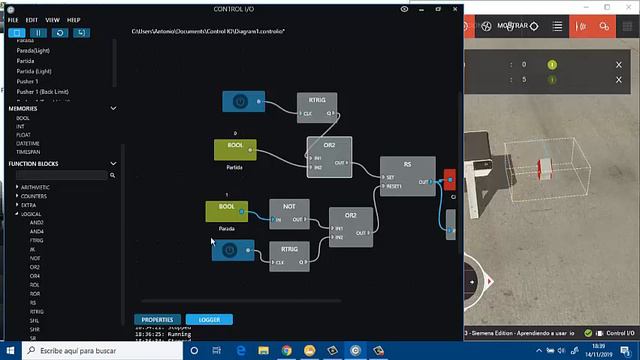Click the circular arrow reset button in toolbar
The image size is (640, 360).
(60, 33)
